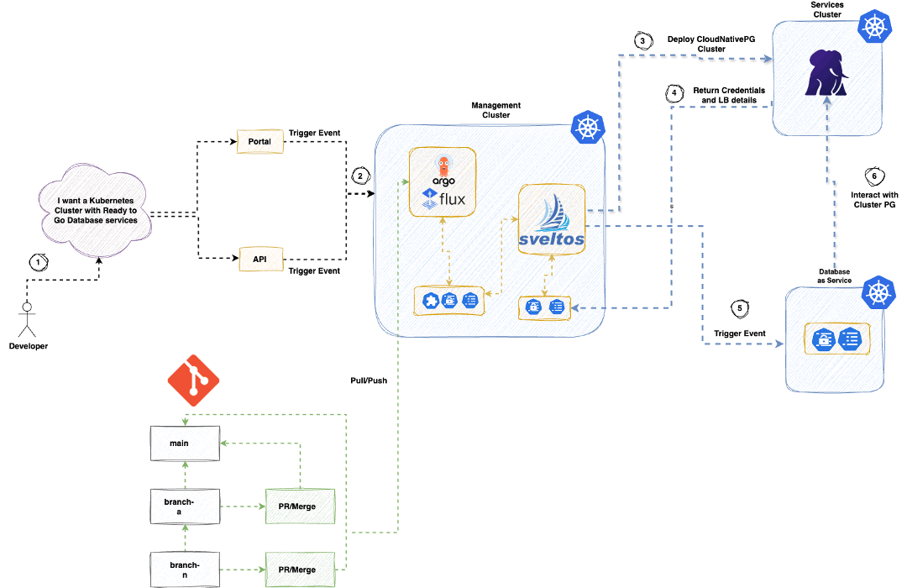
Task: Click the Secret lock icon in Database as Service
Action: click(822, 339)
